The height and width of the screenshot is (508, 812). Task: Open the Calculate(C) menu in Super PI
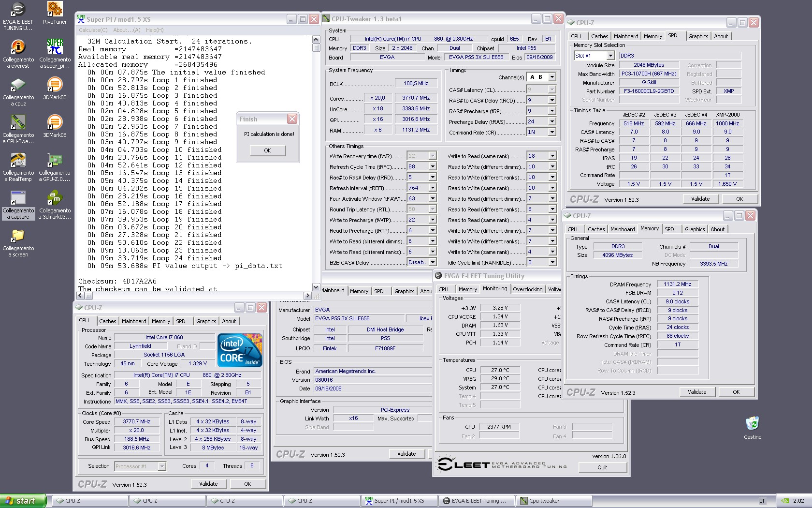[x=93, y=30]
